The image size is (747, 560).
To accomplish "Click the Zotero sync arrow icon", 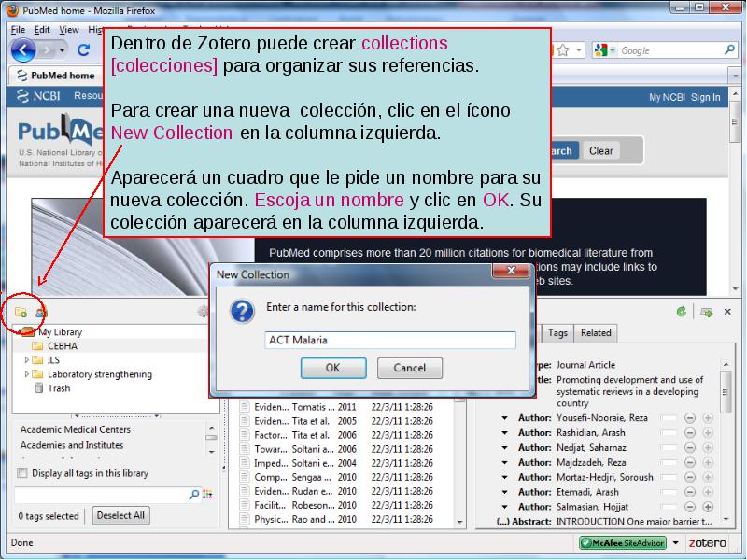I will [682, 312].
